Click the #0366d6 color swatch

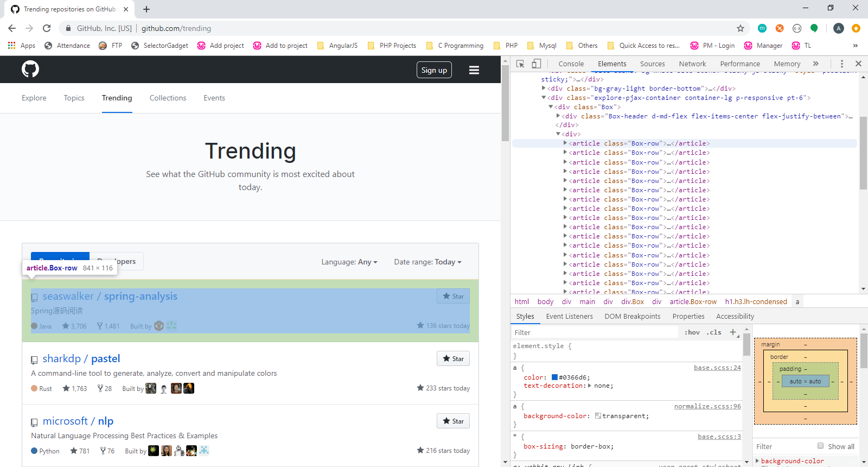(x=554, y=377)
